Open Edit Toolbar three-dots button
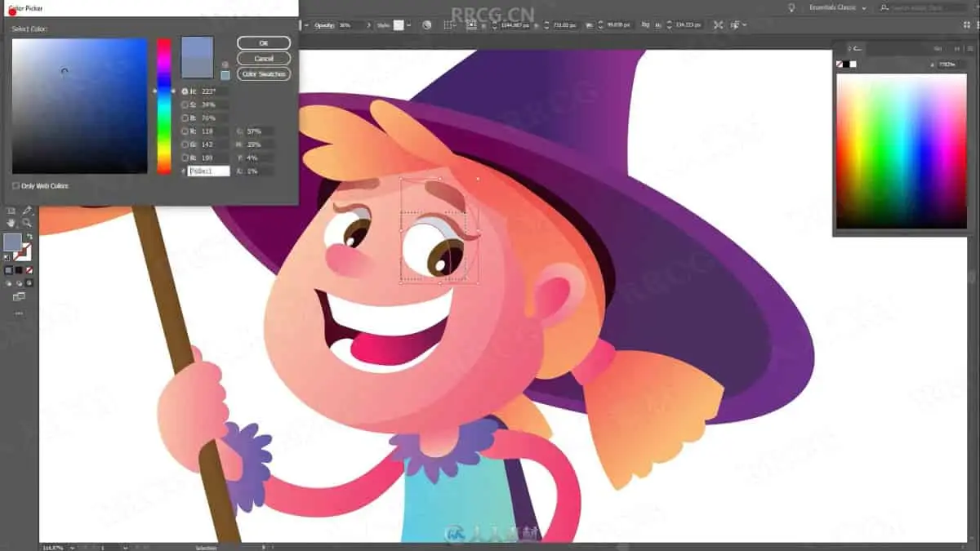This screenshot has height=551, width=980. pos(19,313)
